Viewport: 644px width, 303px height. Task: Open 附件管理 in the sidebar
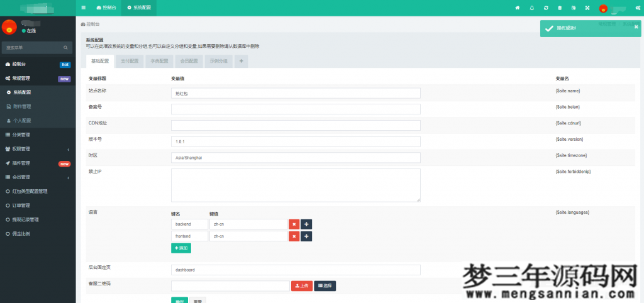38,107
